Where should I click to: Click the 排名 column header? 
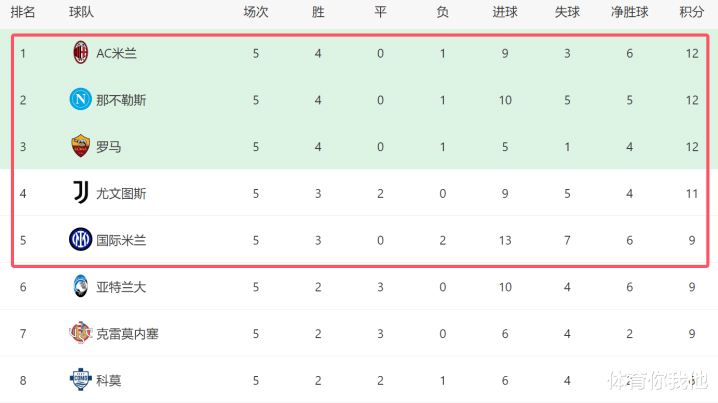[x=24, y=13]
